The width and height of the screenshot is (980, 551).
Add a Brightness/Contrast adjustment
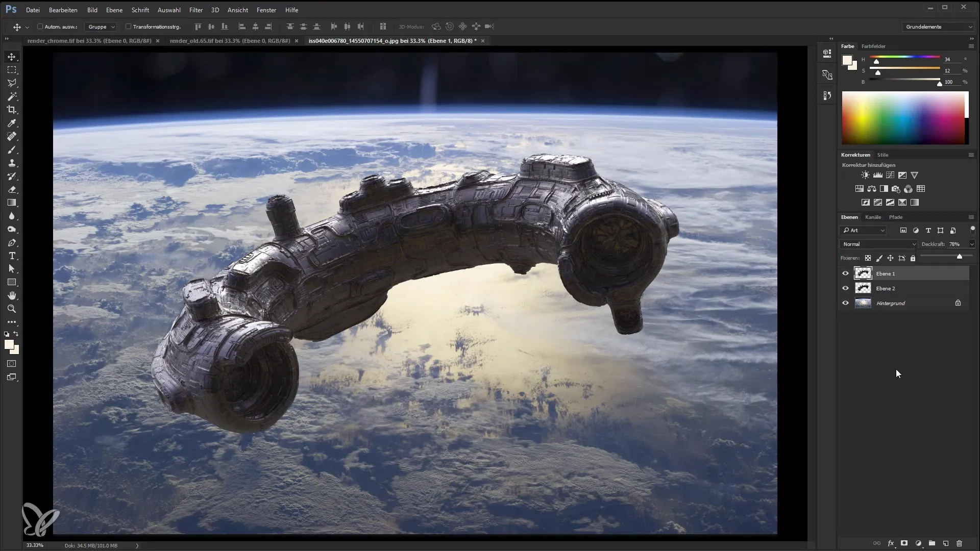point(865,175)
